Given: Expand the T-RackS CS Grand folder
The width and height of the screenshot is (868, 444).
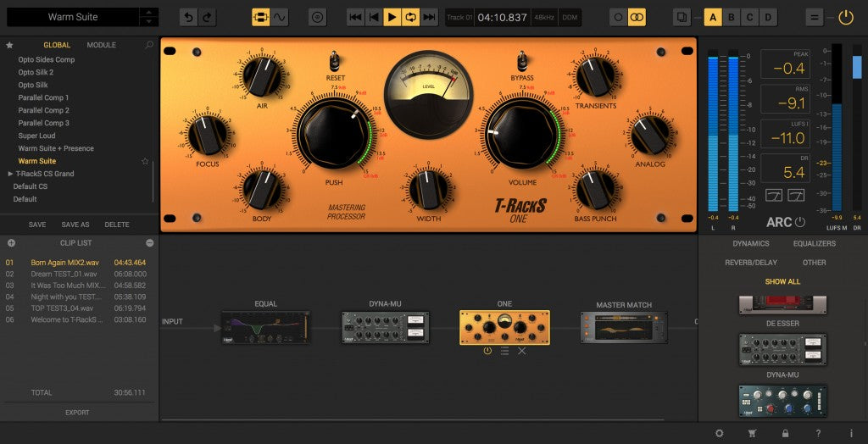Looking at the screenshot, I should pos(10,174).
